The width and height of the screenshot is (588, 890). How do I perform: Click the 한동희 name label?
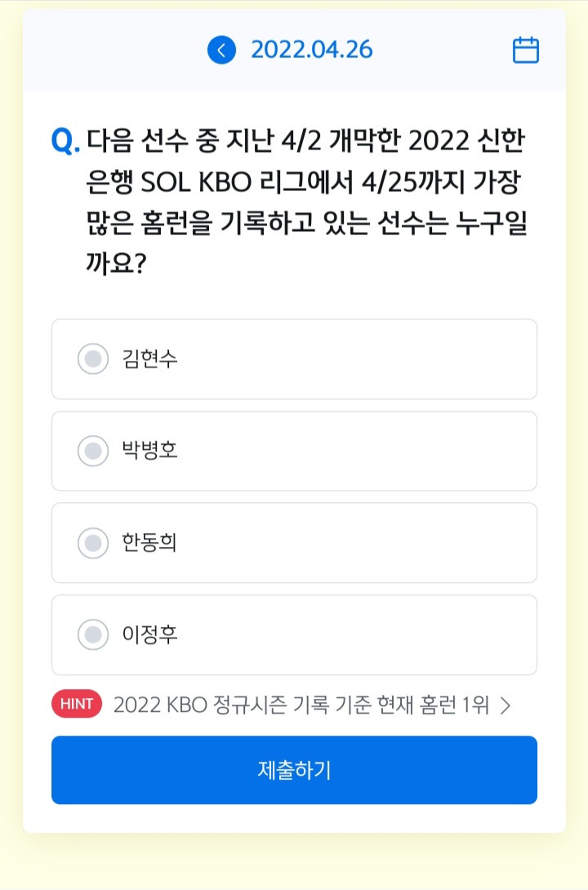pos(149,543)
